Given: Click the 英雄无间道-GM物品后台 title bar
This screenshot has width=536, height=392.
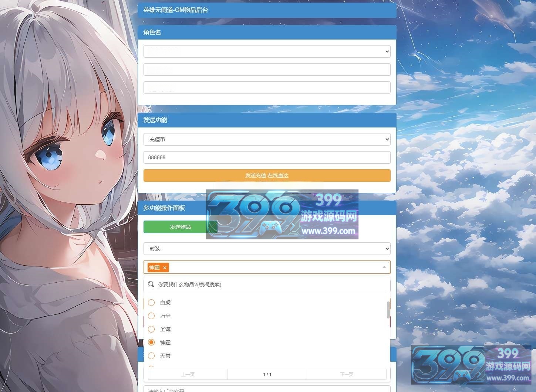Looking at the screenshot, I should coord(267,10).
